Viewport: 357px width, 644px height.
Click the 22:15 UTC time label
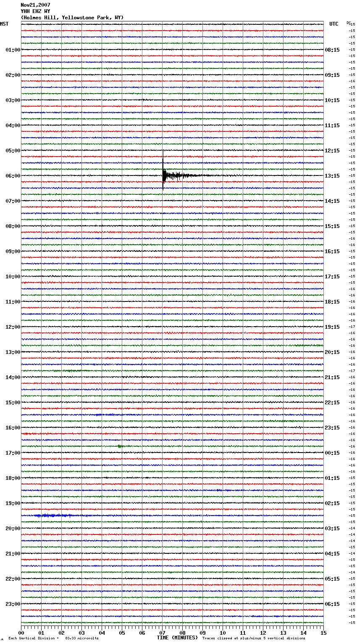tap(332, 403)
